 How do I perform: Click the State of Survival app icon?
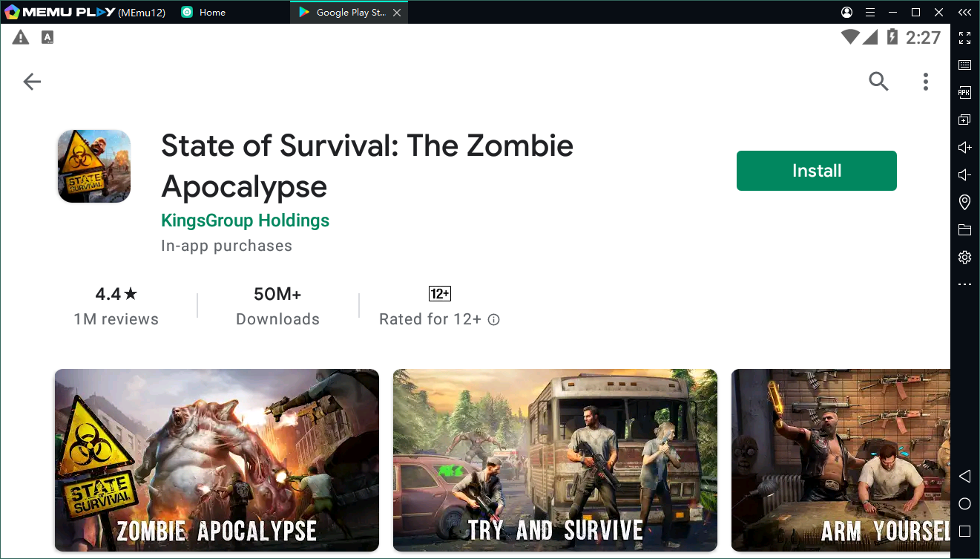94,166
